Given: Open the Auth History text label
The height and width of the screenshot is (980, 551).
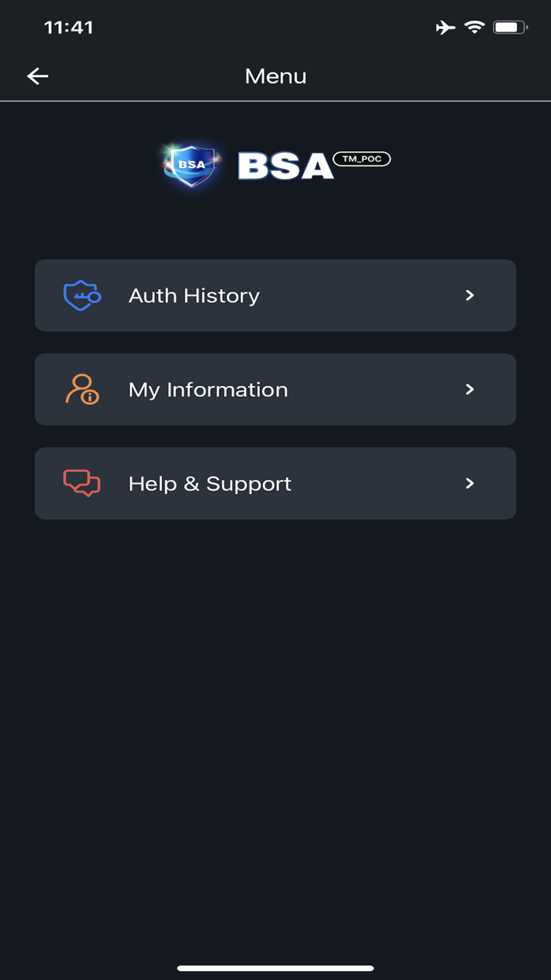Looking at the screenshot, I should coord(194,295).
